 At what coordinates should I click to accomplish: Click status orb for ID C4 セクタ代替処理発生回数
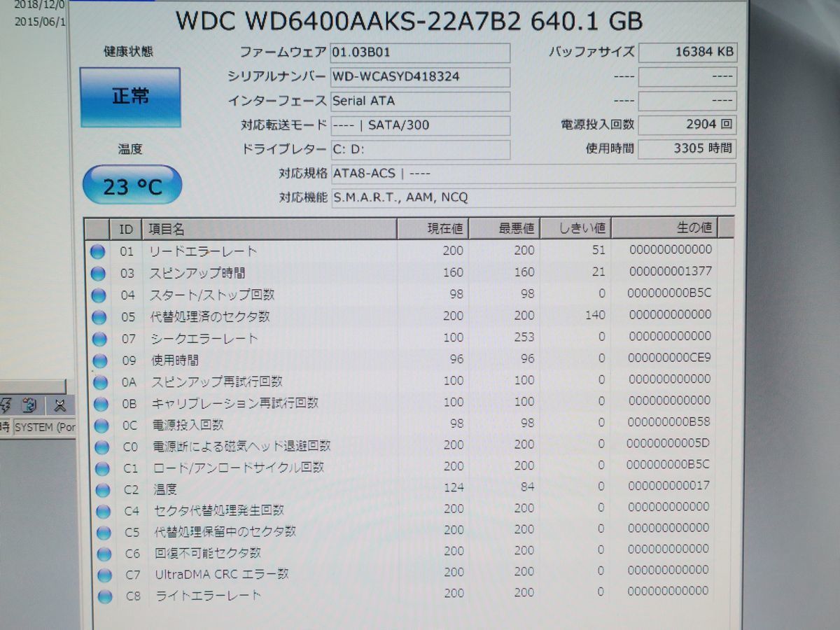pos(104,511)
